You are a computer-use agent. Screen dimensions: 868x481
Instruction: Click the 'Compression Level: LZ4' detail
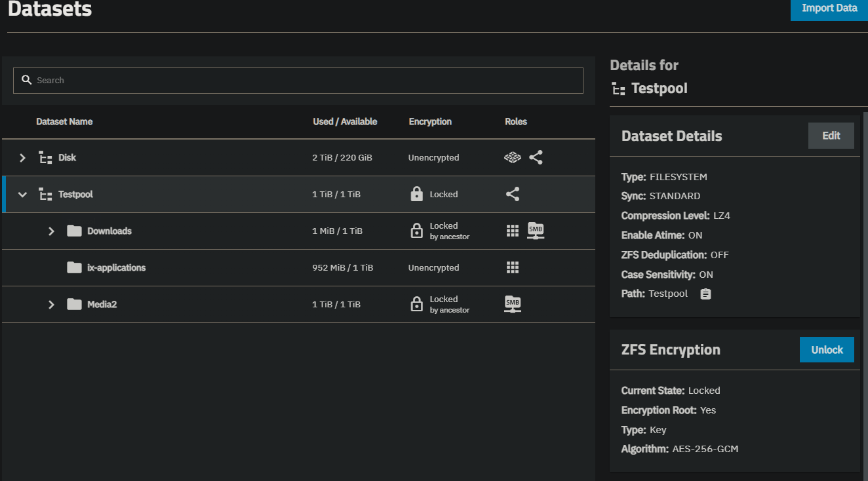point(676,216)
